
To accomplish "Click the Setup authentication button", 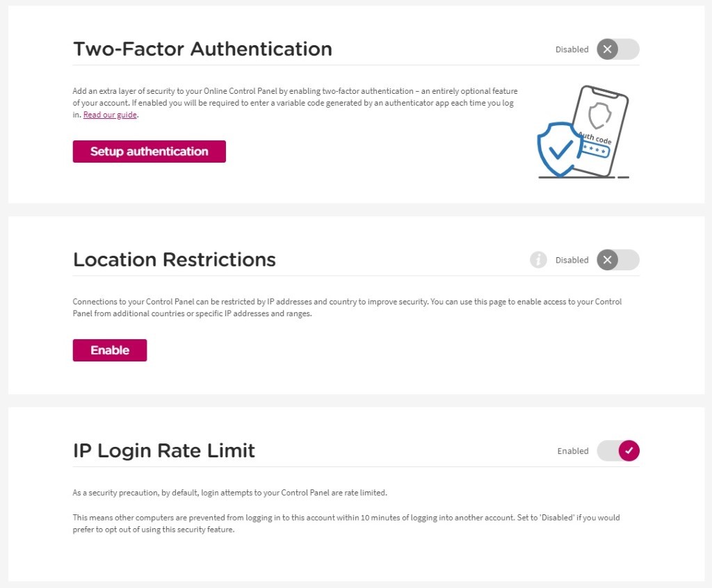I will [149, 152].
